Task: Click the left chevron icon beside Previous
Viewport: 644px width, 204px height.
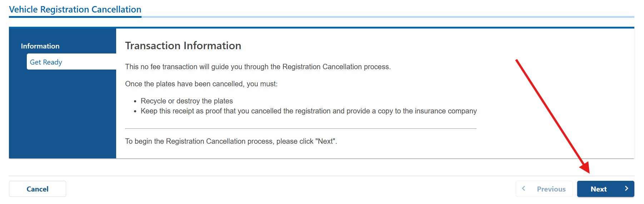Action: click(524, 189)
